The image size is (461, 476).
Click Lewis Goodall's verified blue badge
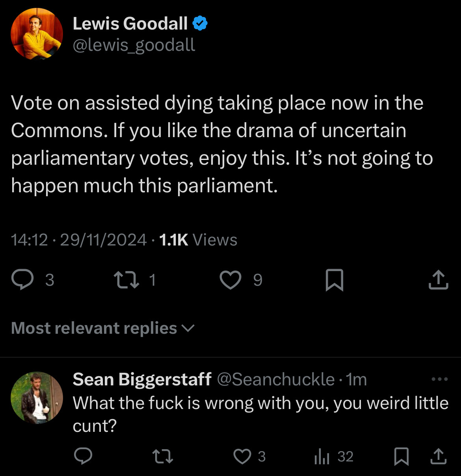[200, 24]
